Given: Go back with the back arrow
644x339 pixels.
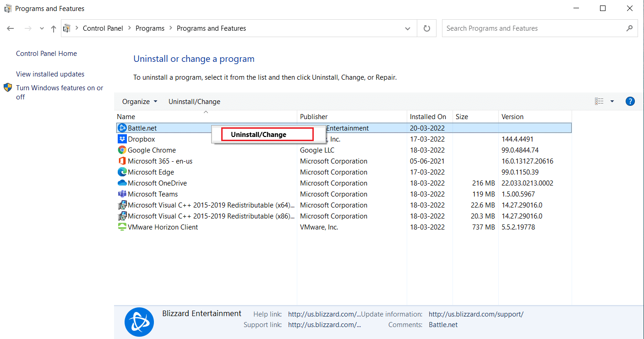Looking at the screenshot, I should coord(11,28).
